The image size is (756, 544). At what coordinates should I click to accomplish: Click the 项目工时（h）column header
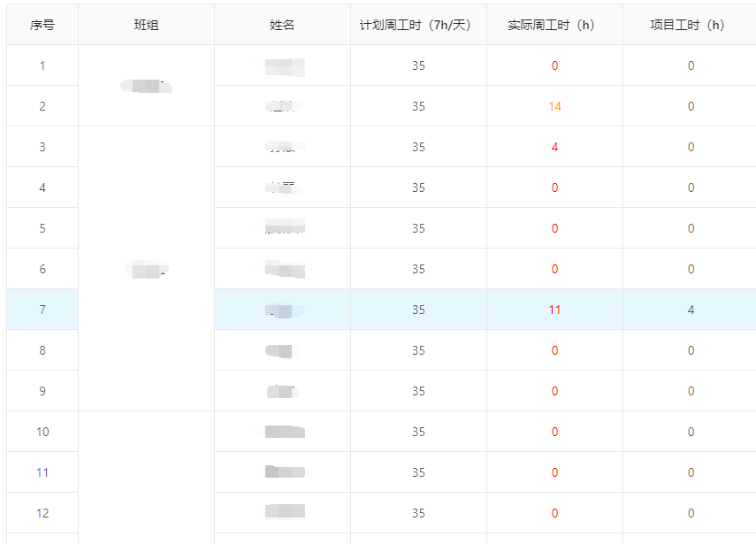point(690,25)
